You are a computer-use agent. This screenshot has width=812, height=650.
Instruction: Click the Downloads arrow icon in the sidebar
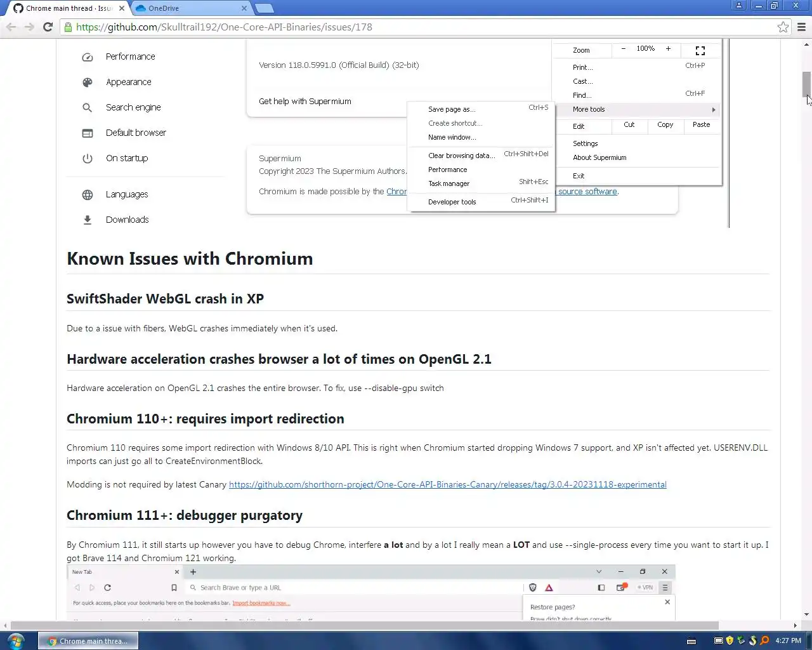pyautogui.click(x=88, y=220)
